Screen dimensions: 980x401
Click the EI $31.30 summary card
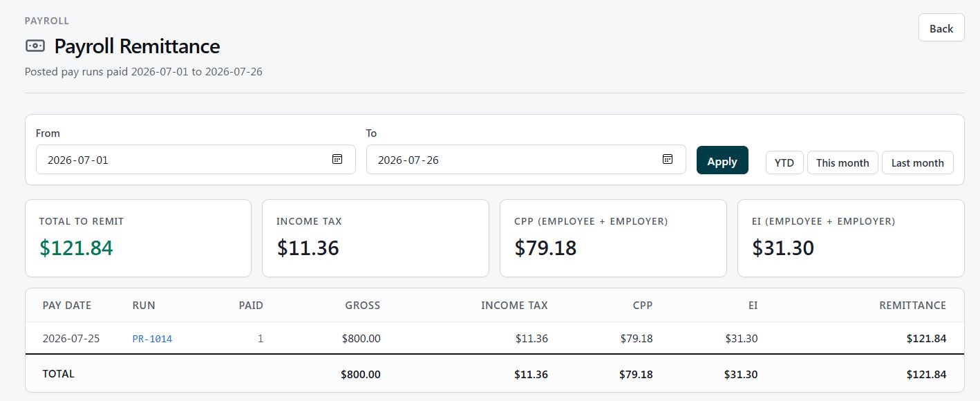851,239
